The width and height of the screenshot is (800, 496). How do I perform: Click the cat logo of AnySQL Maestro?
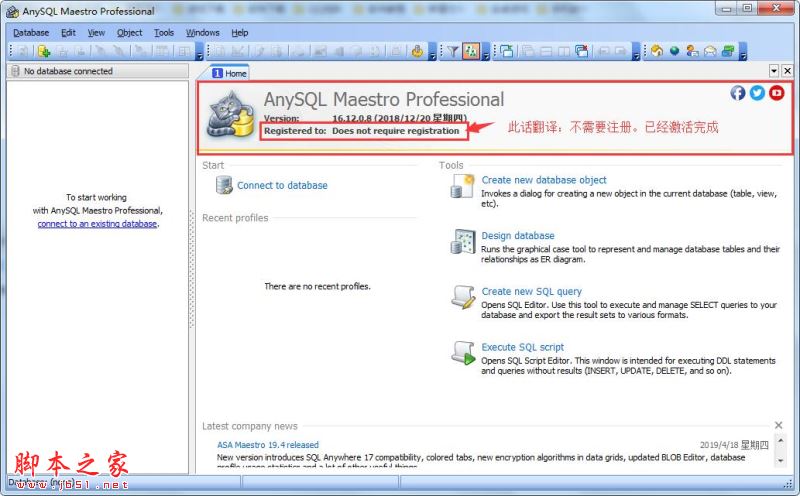coord(231,115)
